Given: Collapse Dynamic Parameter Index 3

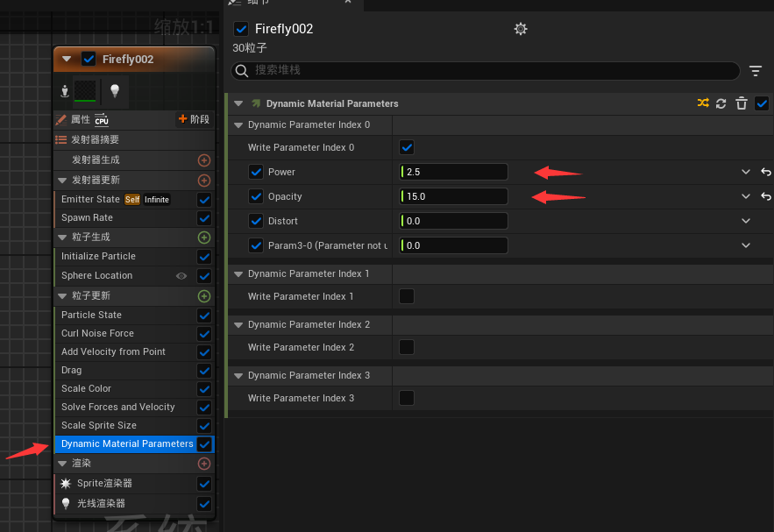Looking at the screenshot, I should click(238, 376).
